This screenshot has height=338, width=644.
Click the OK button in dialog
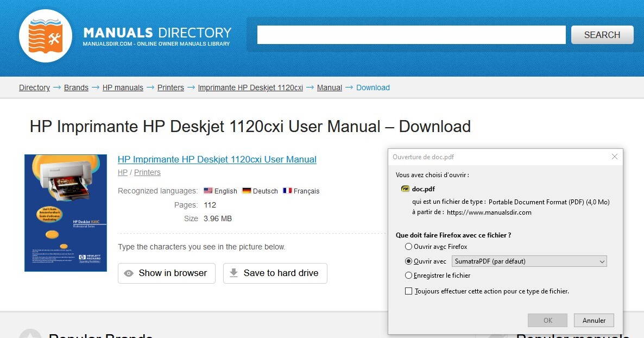[547, 320]
